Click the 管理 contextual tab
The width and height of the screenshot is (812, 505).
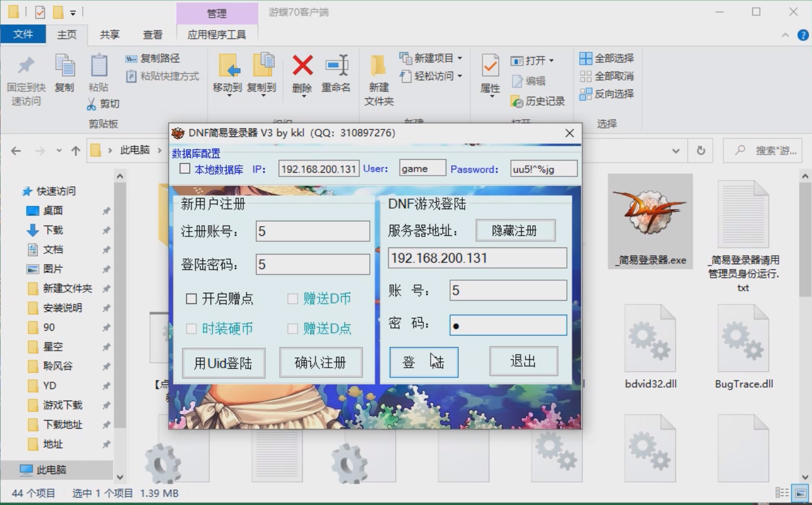pos(217,13)
